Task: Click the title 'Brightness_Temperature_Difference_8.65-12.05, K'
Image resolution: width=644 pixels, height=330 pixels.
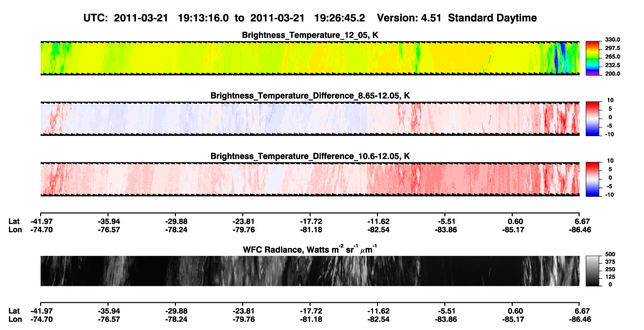Action: (x=310, y=95)
